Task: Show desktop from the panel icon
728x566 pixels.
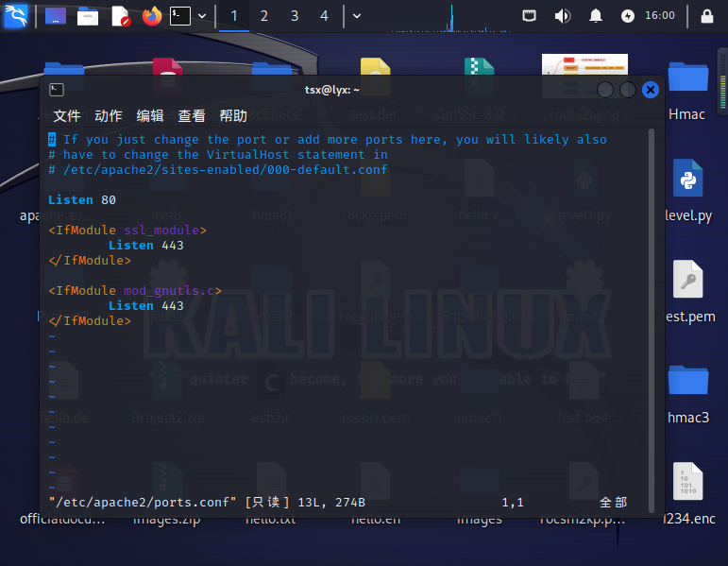Action: (56, 16)
